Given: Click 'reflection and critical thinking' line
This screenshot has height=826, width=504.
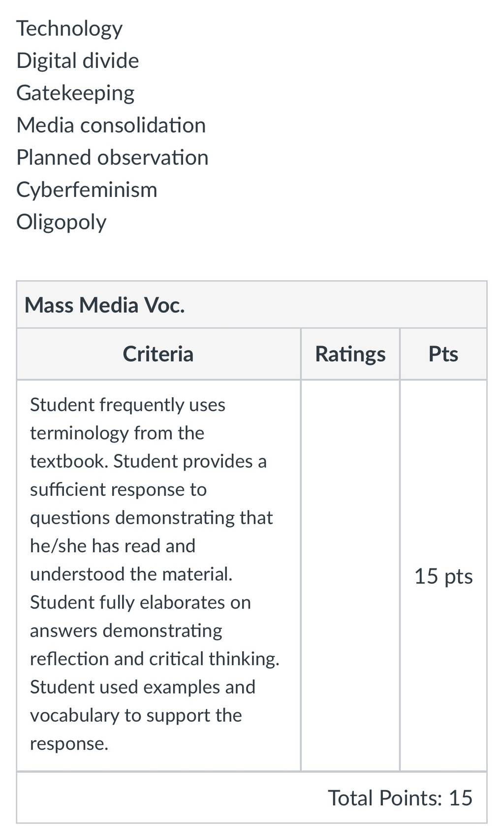Looking at the screenshot, I should (155, 659).
